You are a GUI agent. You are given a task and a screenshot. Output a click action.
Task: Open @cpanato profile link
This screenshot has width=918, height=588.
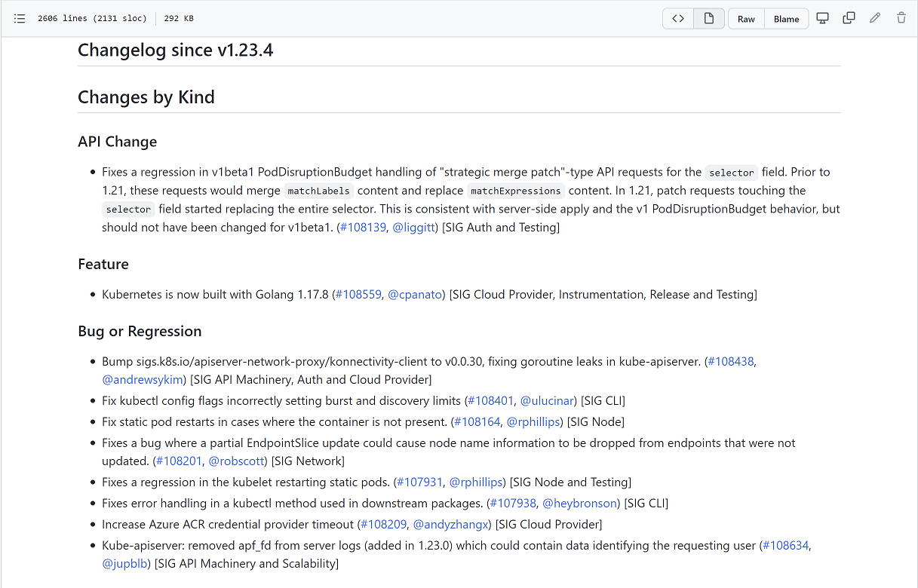(415, 294)
